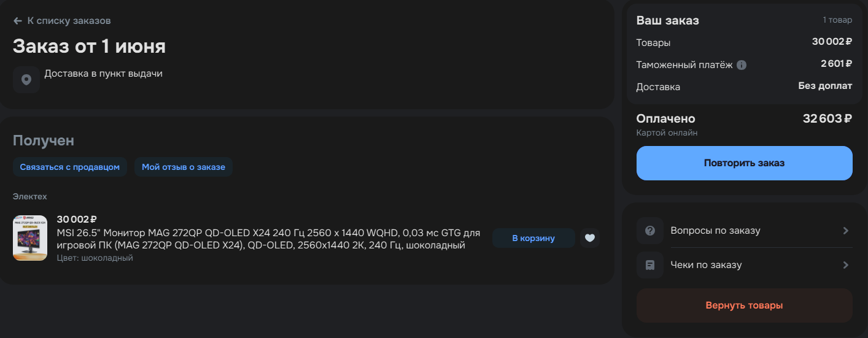Screen dimensions: 868x338
Task: Open the Электех seller link
Action: 30,196
